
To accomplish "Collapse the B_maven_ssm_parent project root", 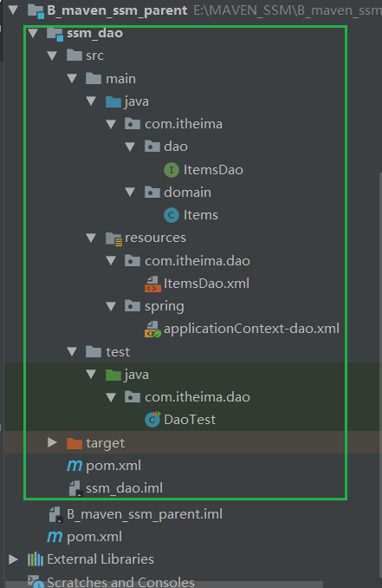I will click(13, 10).
